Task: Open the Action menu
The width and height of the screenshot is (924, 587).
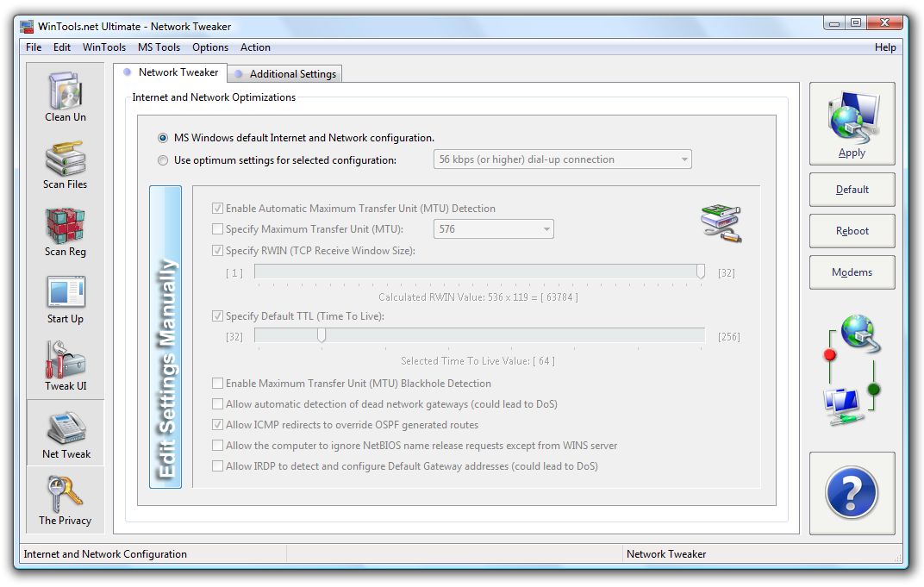Action: click(x=255, y=47)
